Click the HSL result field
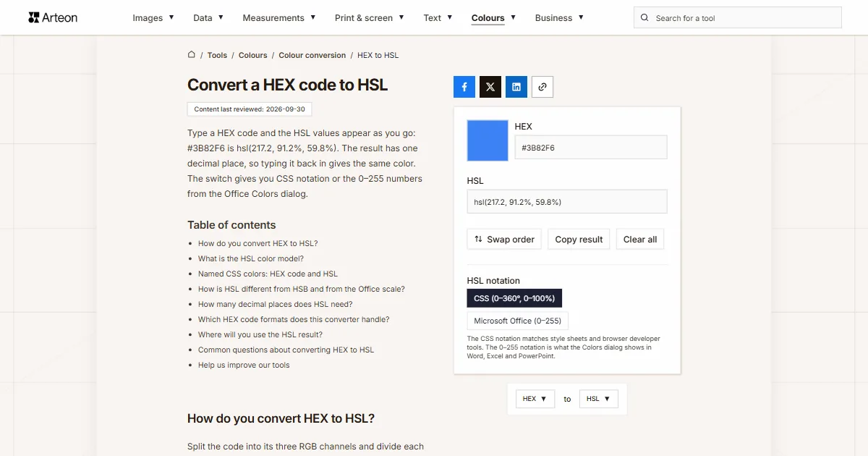The height and width of the screenshot is (456, 868). [567, 202]
